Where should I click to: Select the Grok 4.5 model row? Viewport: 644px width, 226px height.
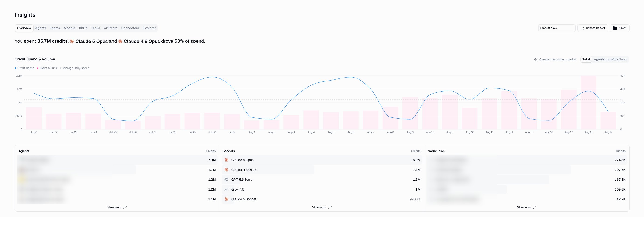click(322, 189)
